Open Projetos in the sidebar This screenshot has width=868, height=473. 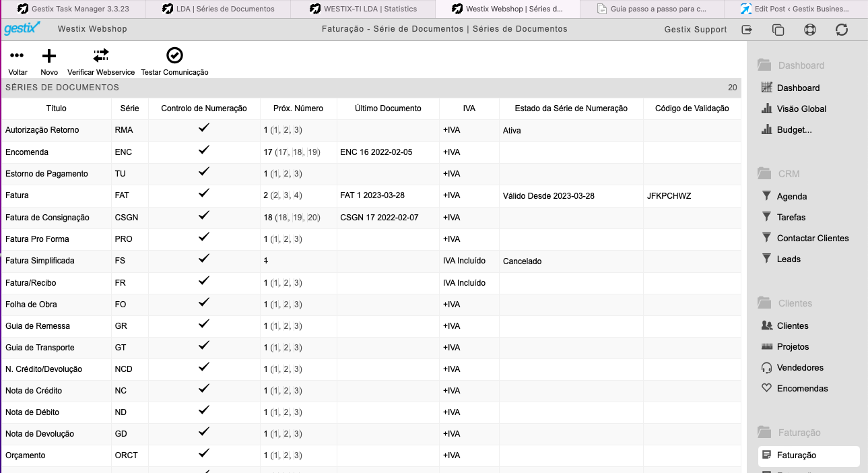[793, 346]
